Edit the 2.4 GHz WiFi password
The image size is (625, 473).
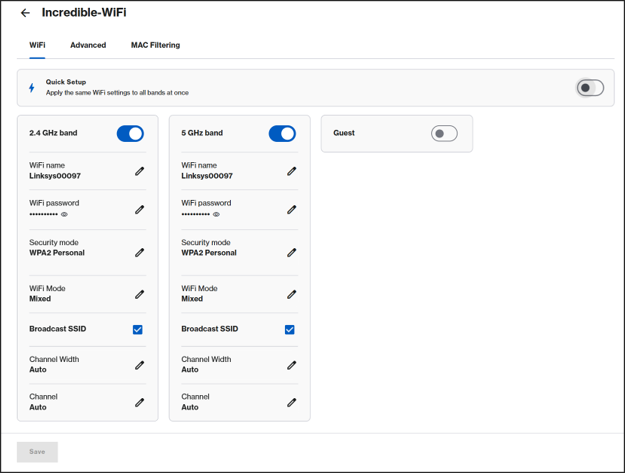[139, 210]
